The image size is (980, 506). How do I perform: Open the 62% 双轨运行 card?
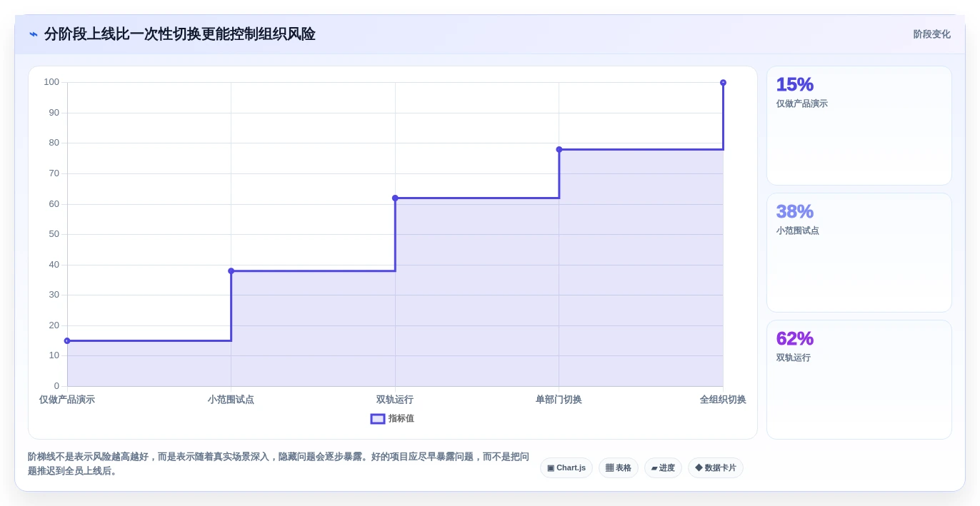pos(859,380)
